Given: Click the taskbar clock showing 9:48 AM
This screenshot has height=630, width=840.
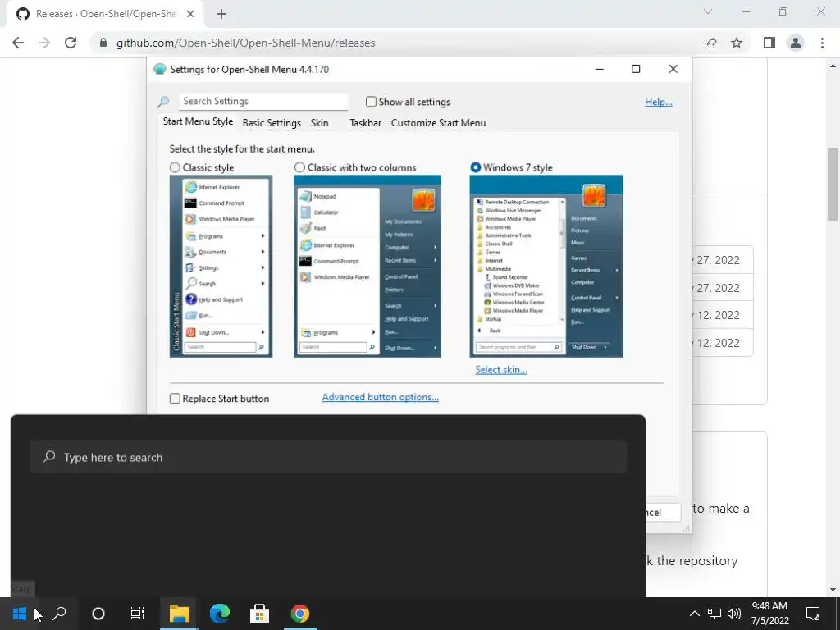Looking at the screenshot, I should 769,614.
